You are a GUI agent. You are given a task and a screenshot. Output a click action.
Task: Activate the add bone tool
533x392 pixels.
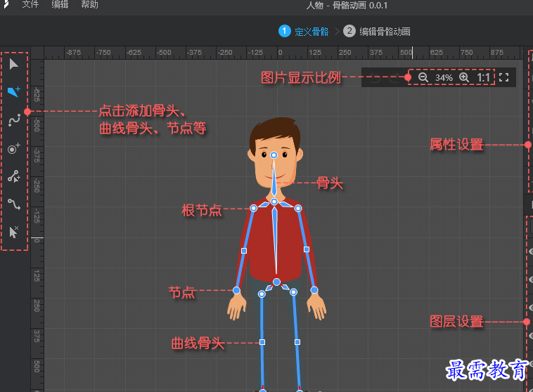coord(14,92)
